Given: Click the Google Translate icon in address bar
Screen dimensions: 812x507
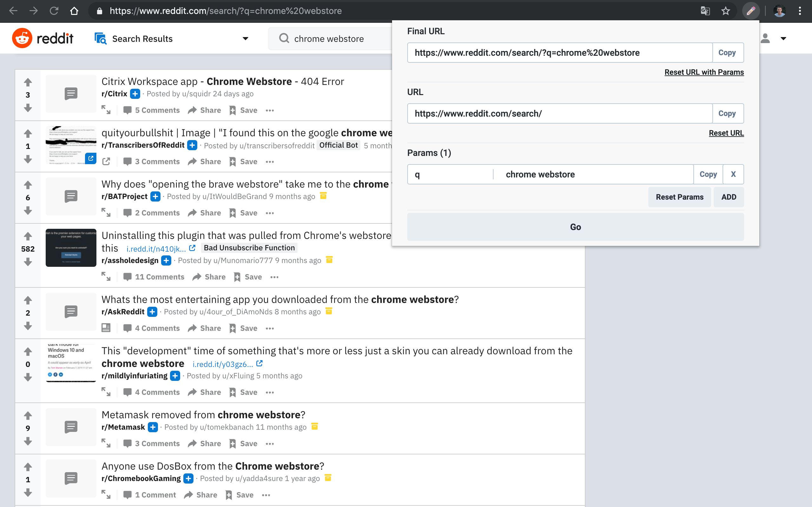Looking at the screenshot, I should click(704, 11).
